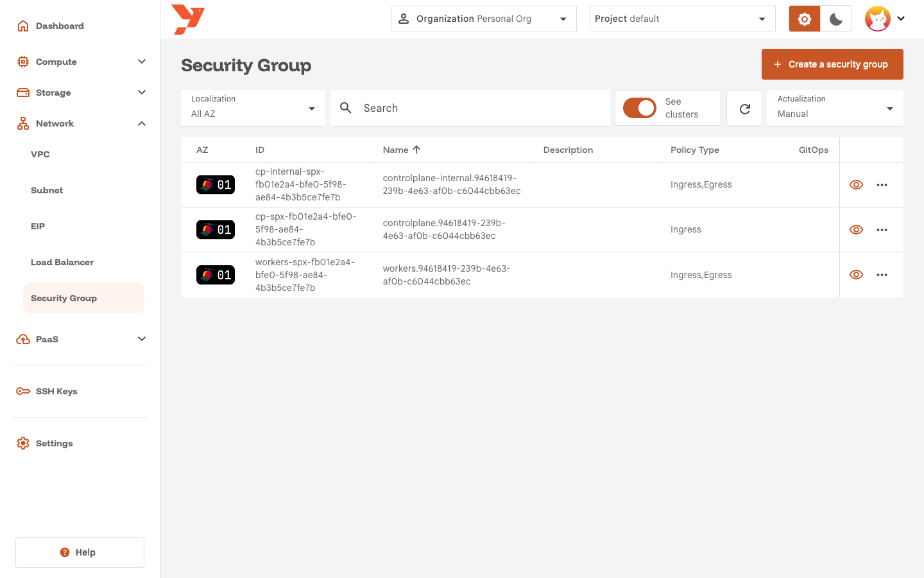The height and width of the screenshot is (578, 924).
Task: Click the organization person icon
Action: point(404,19)
